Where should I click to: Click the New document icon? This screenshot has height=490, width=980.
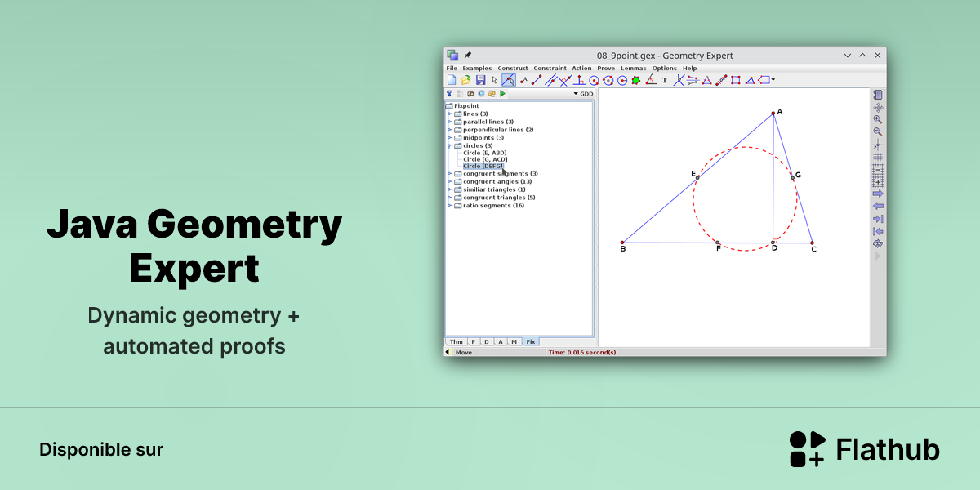452,80
